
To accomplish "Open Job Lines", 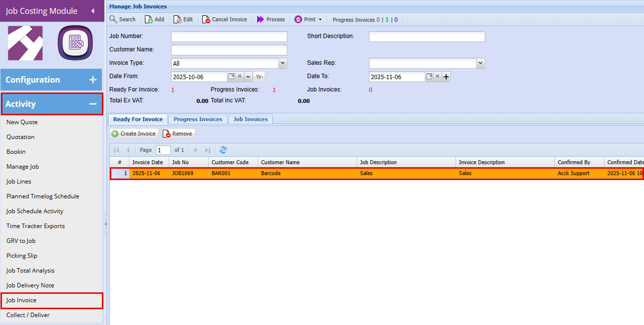I will tap(19, 182).
